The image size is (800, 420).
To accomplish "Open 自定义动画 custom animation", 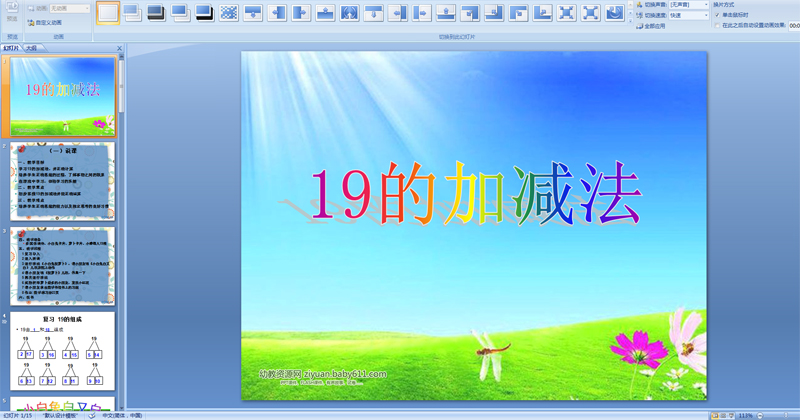I will [44, 23].
